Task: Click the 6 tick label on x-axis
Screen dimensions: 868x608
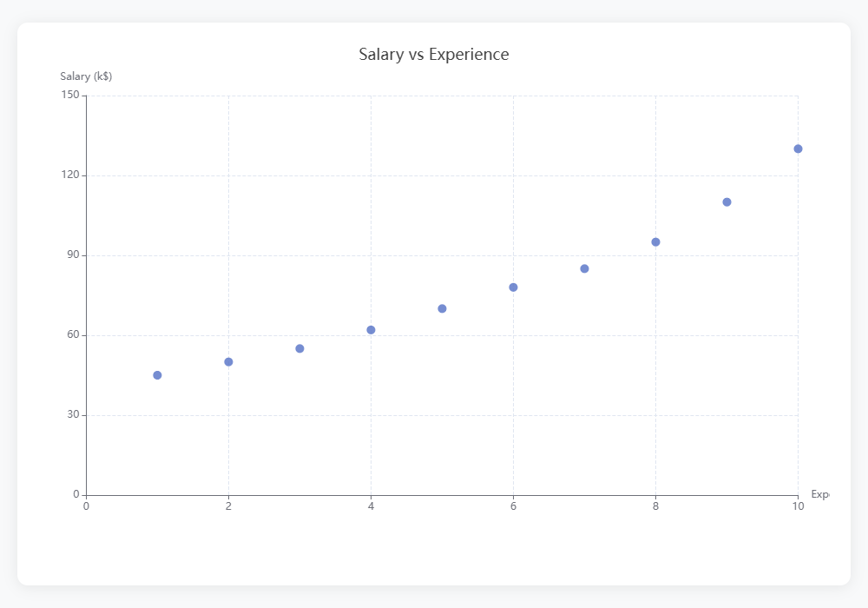Action: [x=513, y=506]
